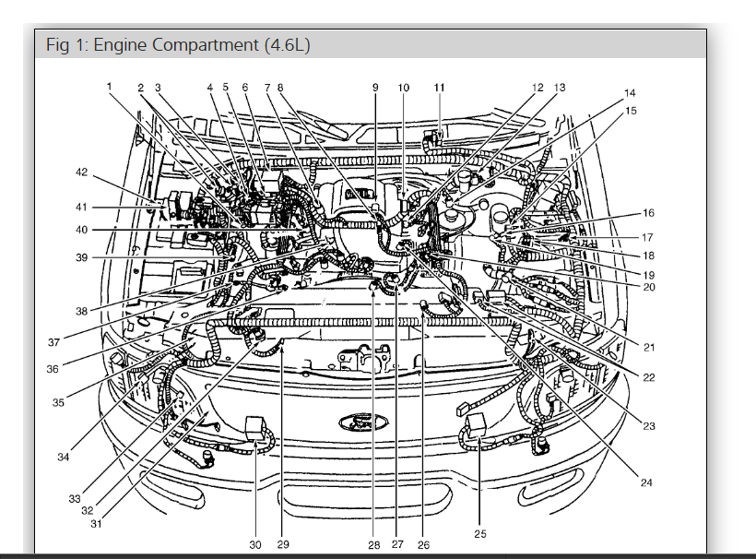Click callout number 40 label
Image resolution: width=756 pixels, height=559 pixels.
[81, 230]
